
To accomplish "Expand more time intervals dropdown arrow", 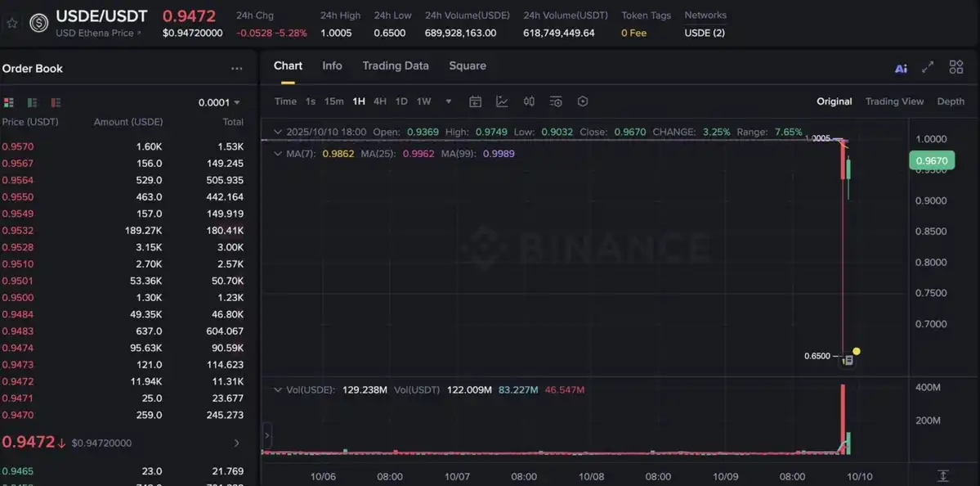I will 449,101.
